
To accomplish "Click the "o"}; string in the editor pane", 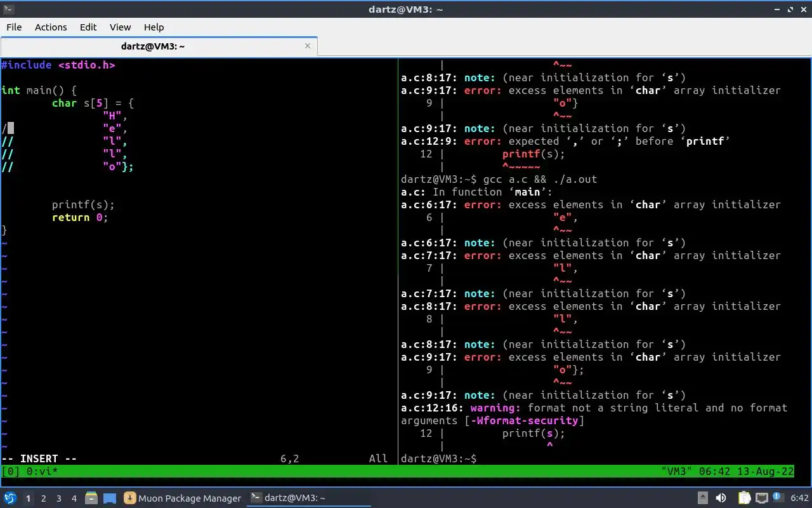I will click(x=119, y=166).
